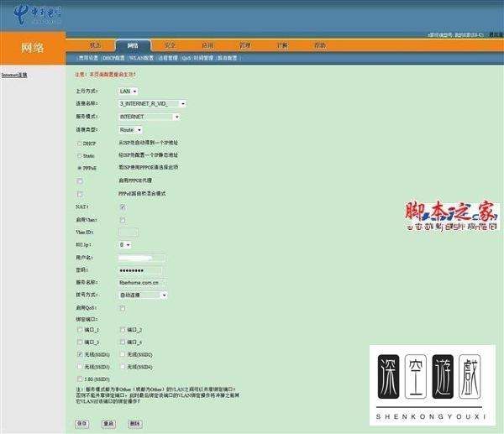Click the fiberhome.com.cn service name field
504x434 pixels.
[x=142, y=283]
